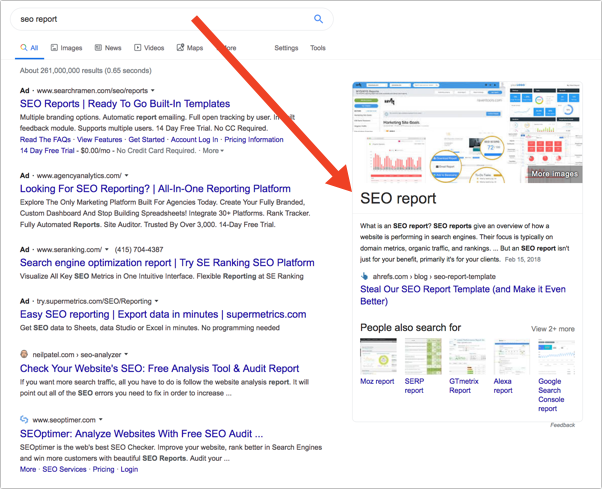Expand the neilpatel.com result dropdown arrow
The height and width of the screenshot is (489, 602).
[x=126, y=354]
